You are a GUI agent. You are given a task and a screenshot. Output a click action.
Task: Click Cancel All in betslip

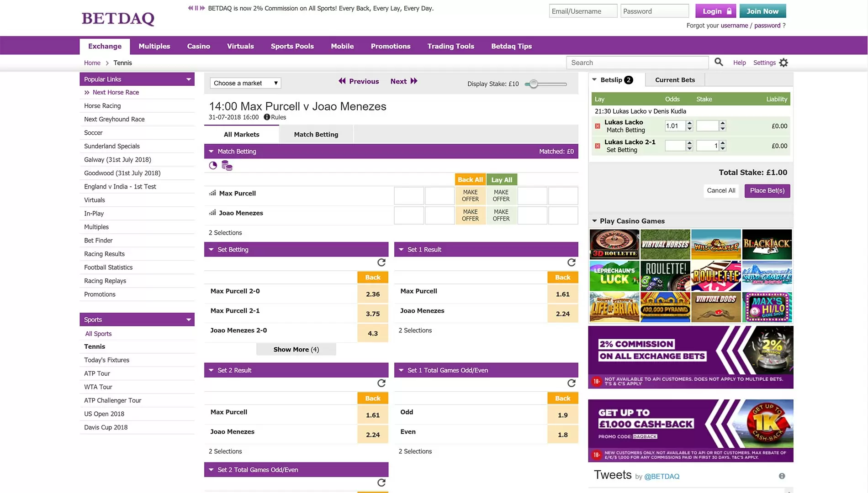721,191
